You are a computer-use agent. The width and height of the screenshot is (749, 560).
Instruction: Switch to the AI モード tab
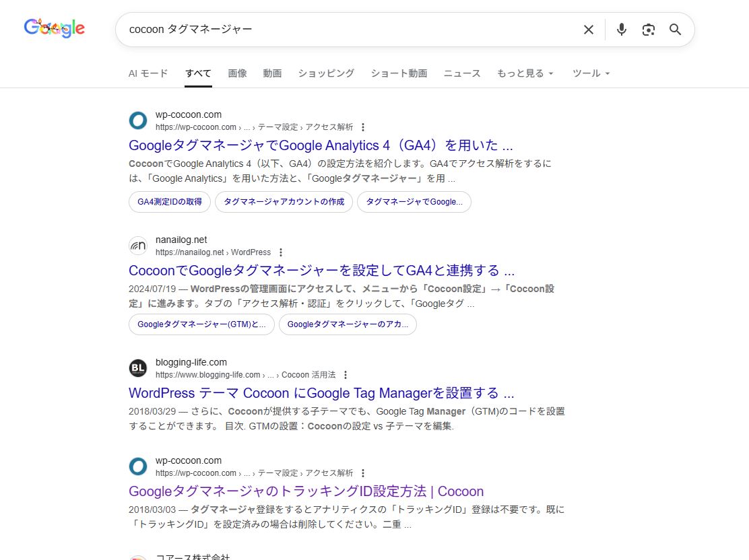point(148,73)
